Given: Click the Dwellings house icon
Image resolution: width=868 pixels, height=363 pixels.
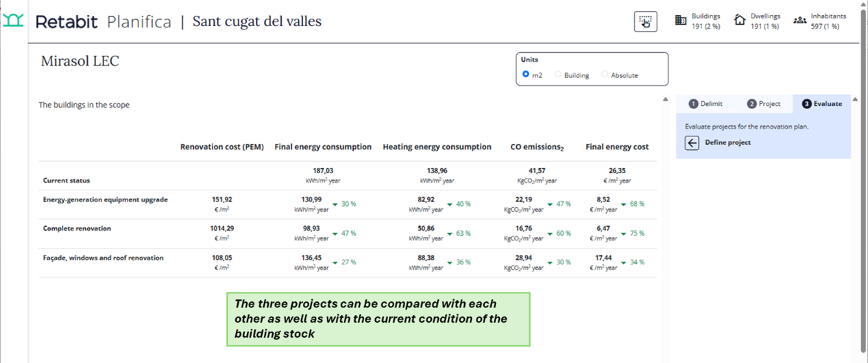Looking at the screenshot, I should (740, 21).
